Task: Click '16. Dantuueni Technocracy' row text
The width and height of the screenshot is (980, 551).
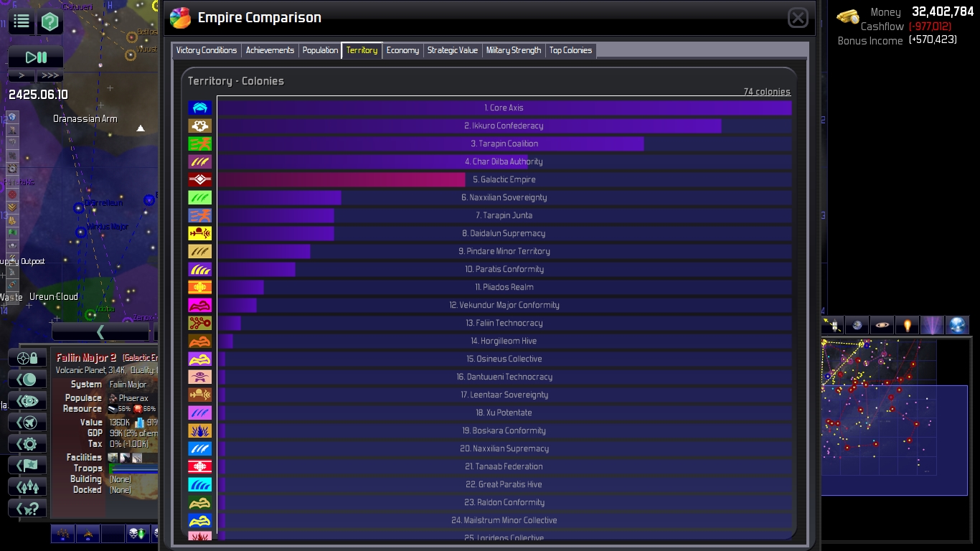Action: pyautogui.click(x=504, y=377)
